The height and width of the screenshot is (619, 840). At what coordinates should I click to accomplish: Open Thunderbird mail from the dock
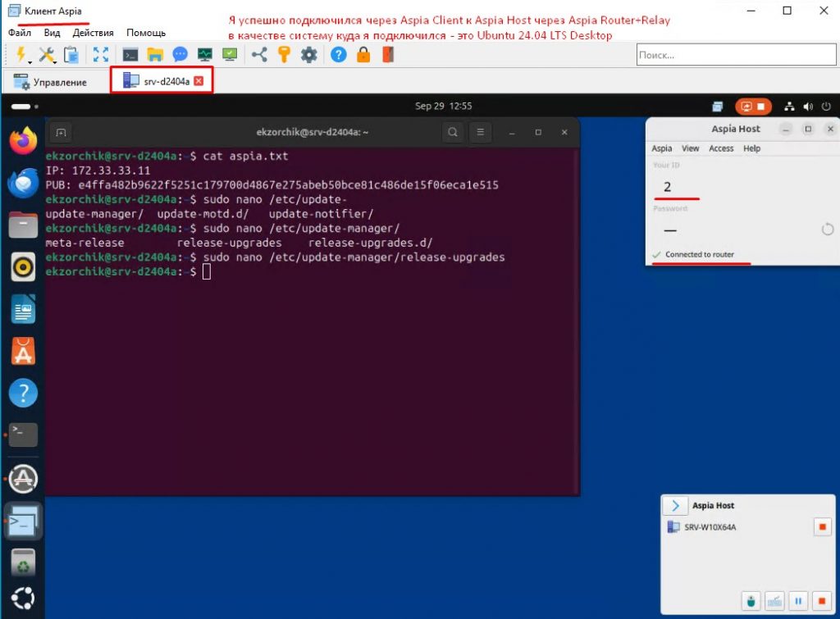tap(23, 183)
